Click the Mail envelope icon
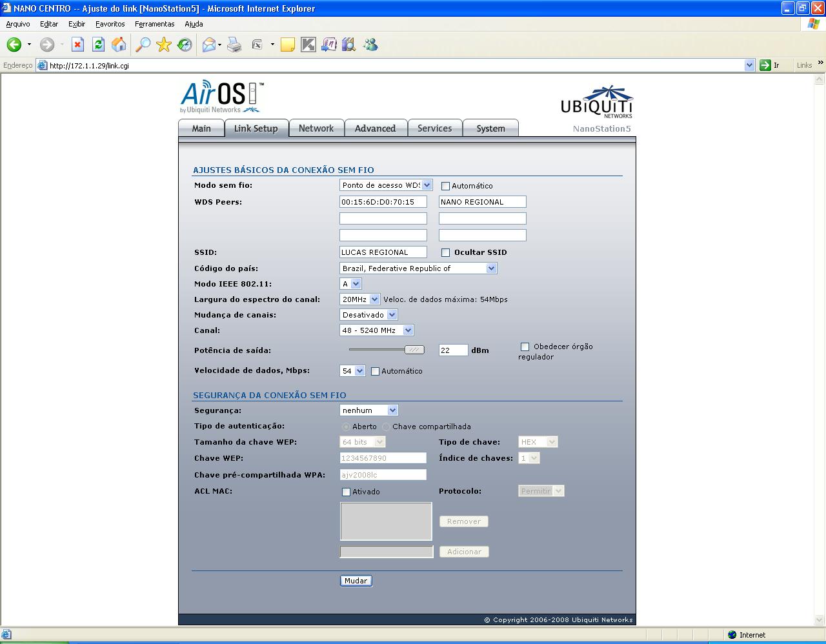This screenshot has width=826, height=644. coord(209,45)
